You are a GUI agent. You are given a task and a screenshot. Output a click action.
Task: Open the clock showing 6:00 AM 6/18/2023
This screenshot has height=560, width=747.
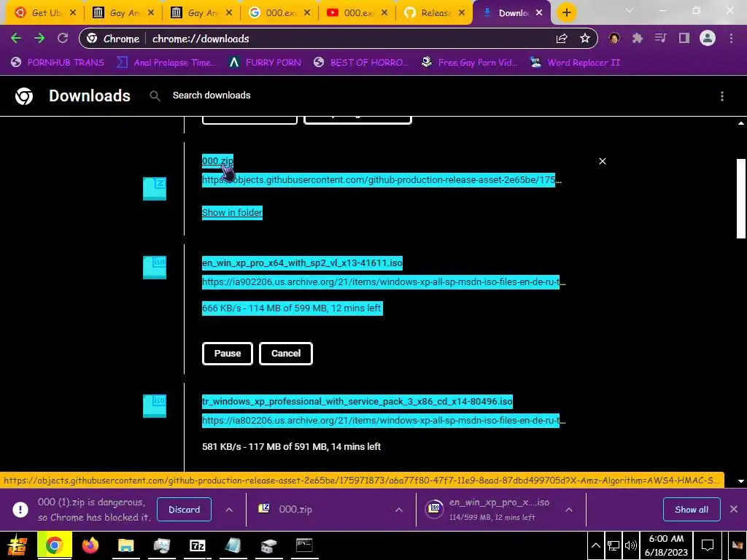point(666,545)
